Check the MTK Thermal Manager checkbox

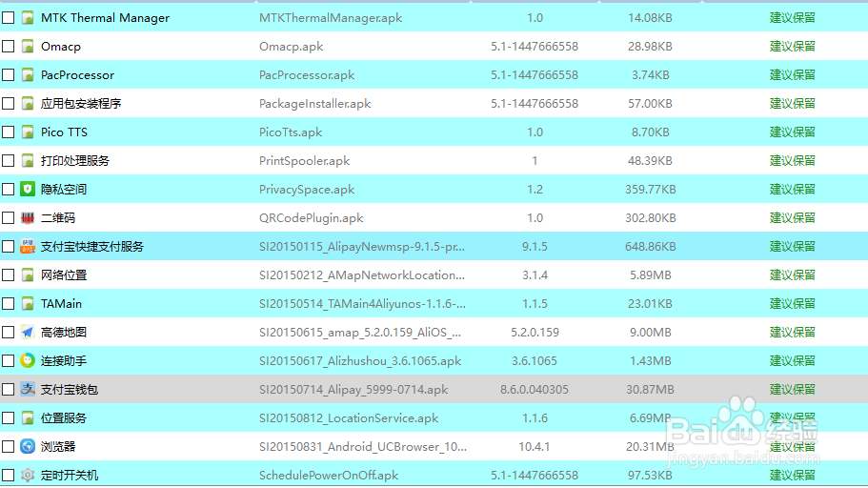click(9, 18)
